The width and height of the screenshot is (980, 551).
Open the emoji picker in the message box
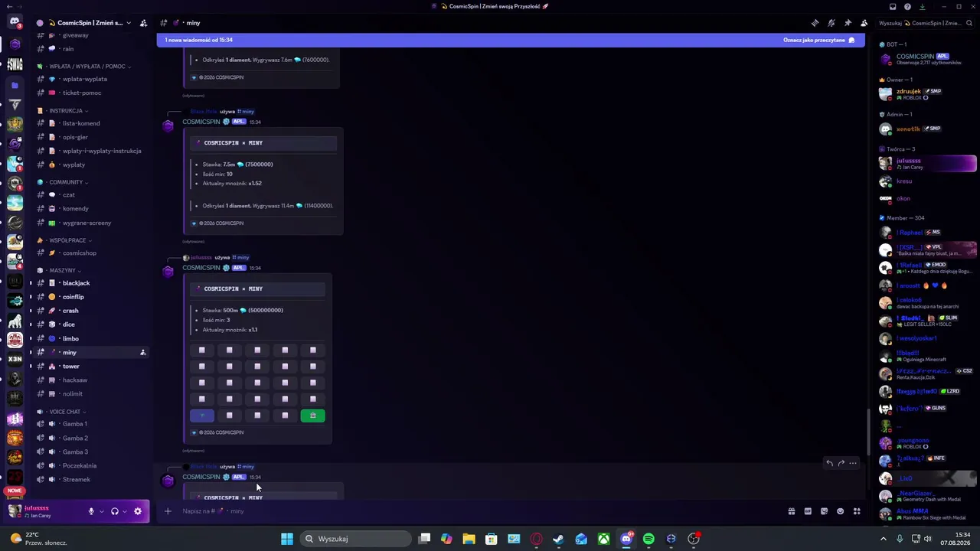tap(841, 511)
